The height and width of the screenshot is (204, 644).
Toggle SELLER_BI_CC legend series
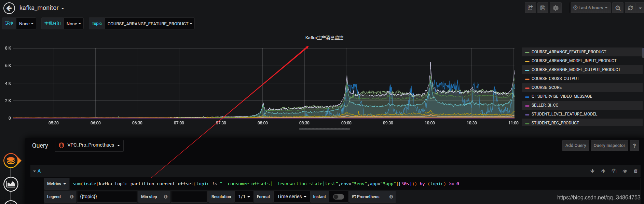[545, 105]
